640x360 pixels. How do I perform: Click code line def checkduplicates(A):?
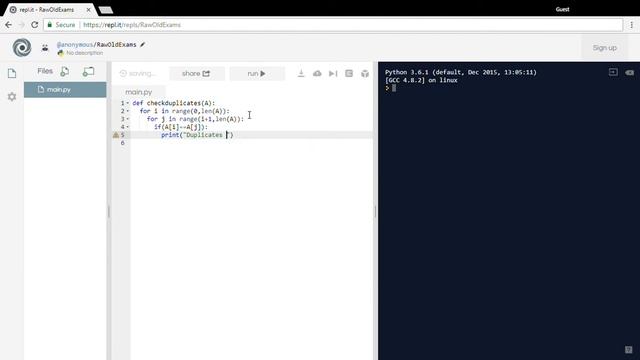point(173,103)
